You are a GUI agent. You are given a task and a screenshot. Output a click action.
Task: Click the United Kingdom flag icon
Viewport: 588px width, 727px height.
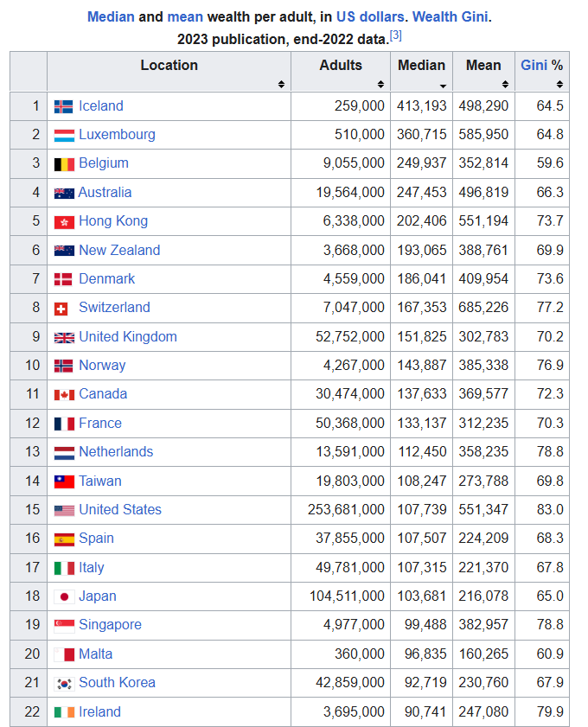pyautogui.click(x=64, y=338)
